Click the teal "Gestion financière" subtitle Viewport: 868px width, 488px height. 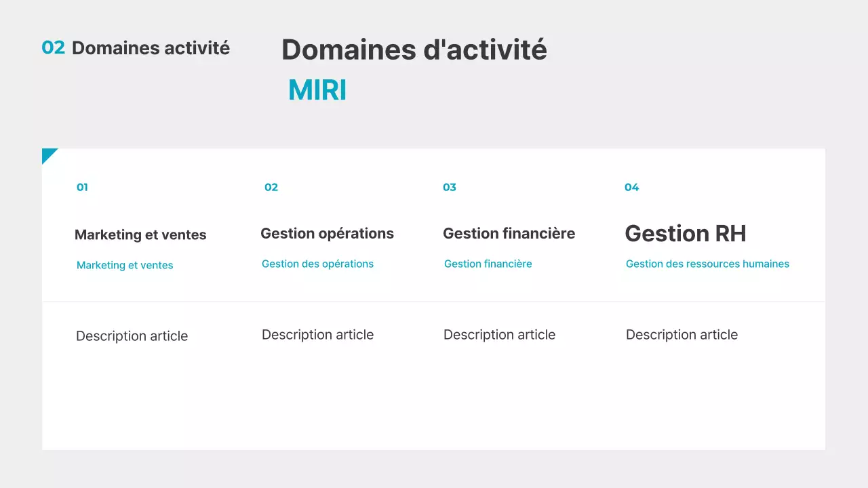[x=488, y=264]
